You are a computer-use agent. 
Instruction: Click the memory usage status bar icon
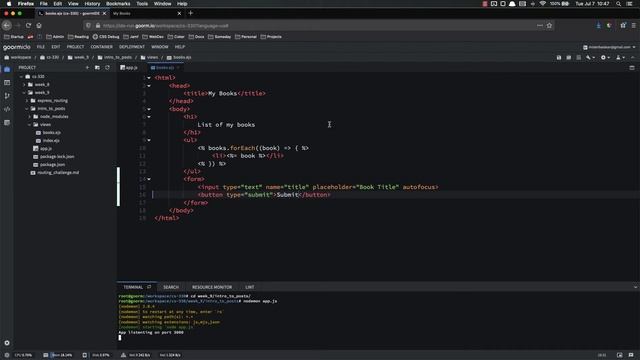click(46, 355)
